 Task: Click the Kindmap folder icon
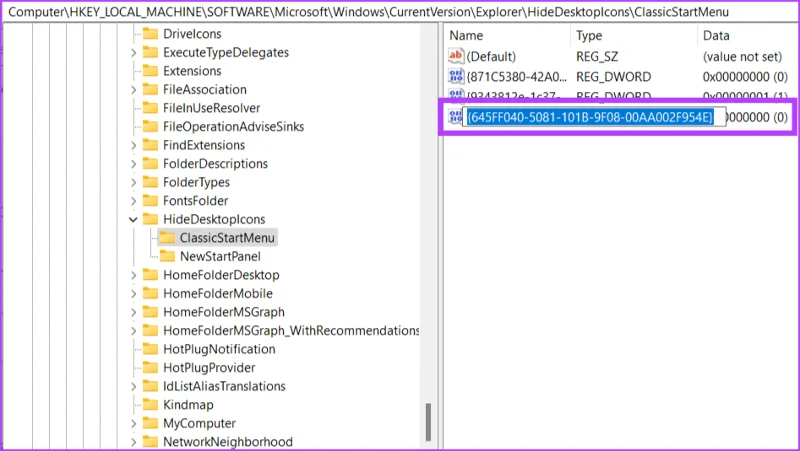tap(150, 405)
